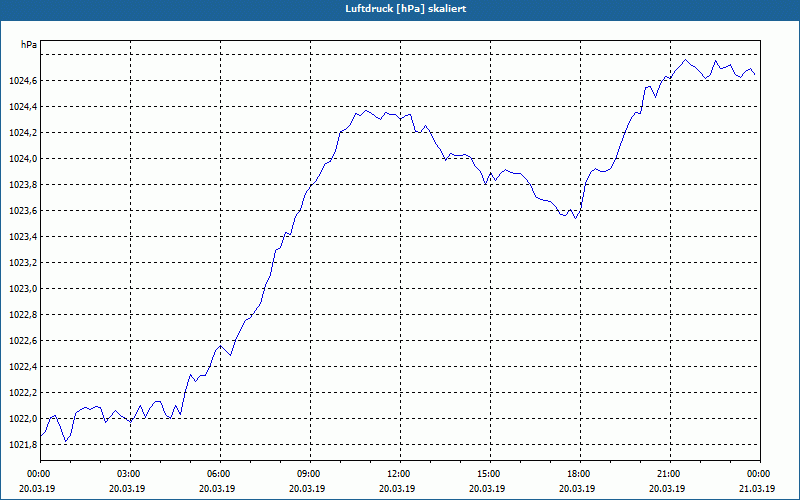Click the 1023,6 pressure label
Screen dimensions: 800x500
[x=23, y=211]
